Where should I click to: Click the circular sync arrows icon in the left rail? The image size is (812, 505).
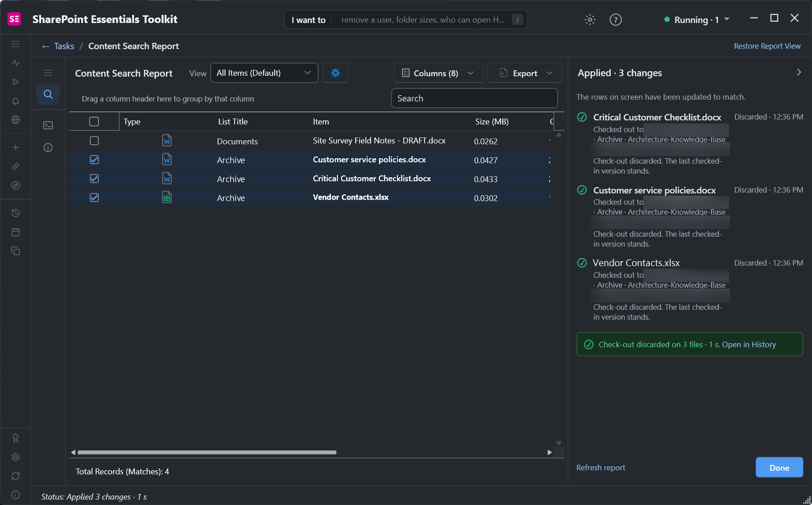(x=16, y=476)
